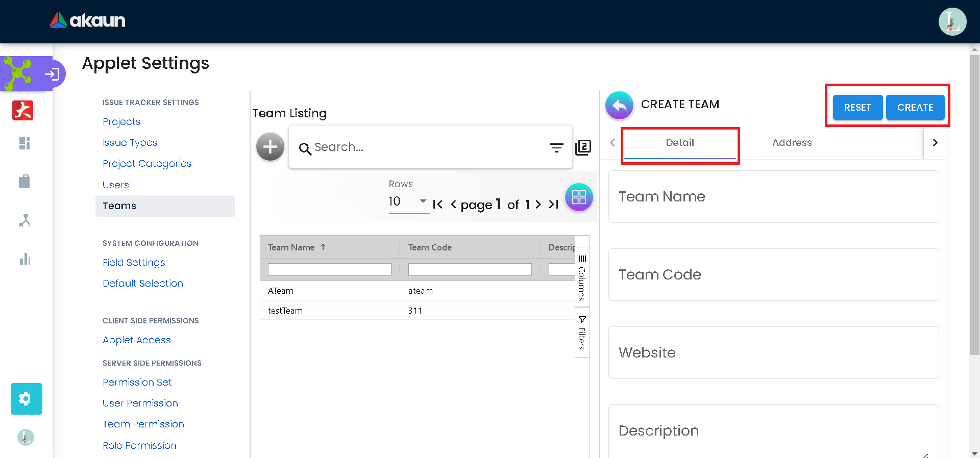Focus the Website input field

(773, 353)
